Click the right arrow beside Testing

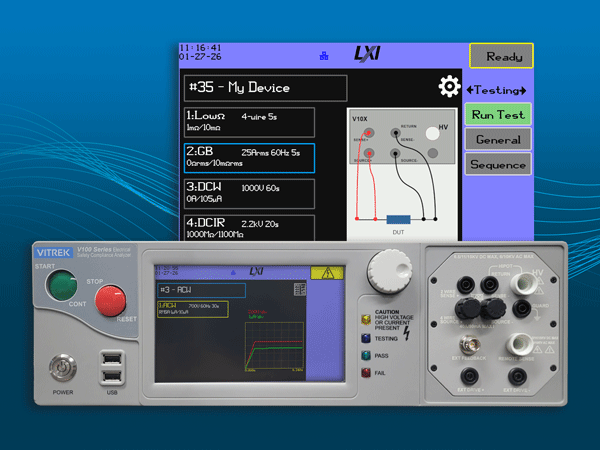pos(521,90)
